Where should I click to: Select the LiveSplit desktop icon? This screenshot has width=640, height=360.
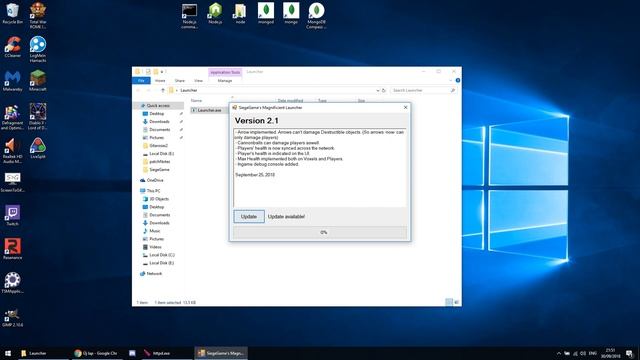(38, 149)
